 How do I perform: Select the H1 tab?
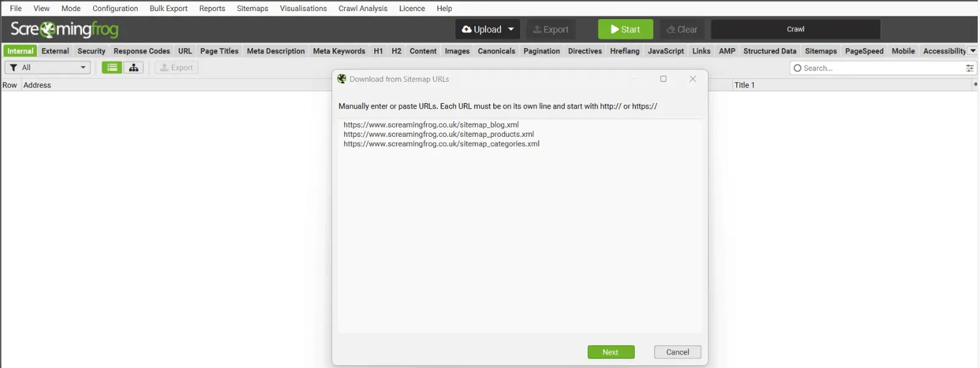pyautogui.click(x=378, y=51)
